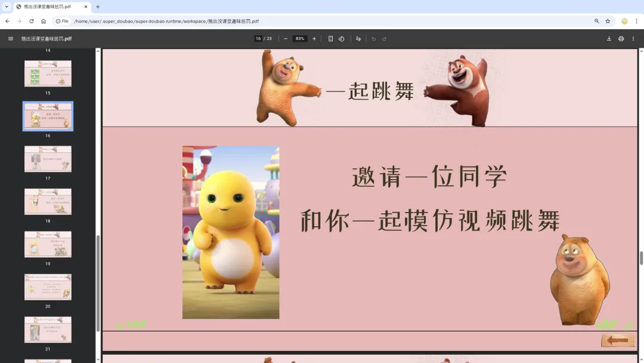644x363 pixels.
Task: Open page 19 thumbnail
Action: [x=48, y=244]
